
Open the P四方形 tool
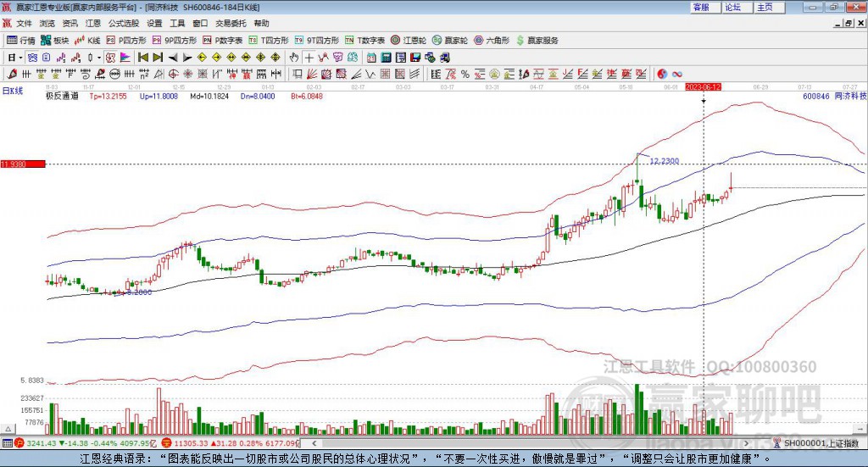(126, 41)
